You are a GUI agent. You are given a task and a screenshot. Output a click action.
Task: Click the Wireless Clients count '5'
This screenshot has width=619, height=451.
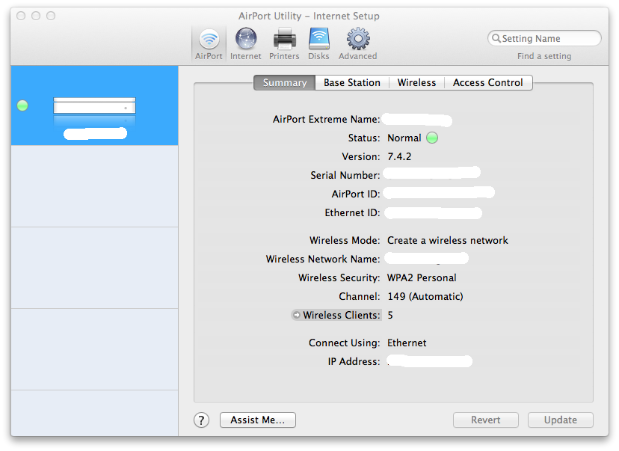point(390,315)
